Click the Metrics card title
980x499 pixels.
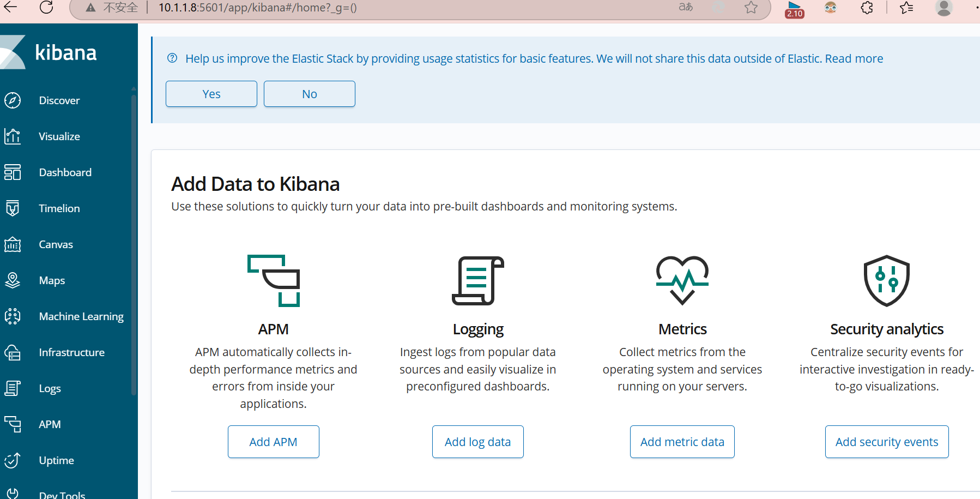coord(682,329)
